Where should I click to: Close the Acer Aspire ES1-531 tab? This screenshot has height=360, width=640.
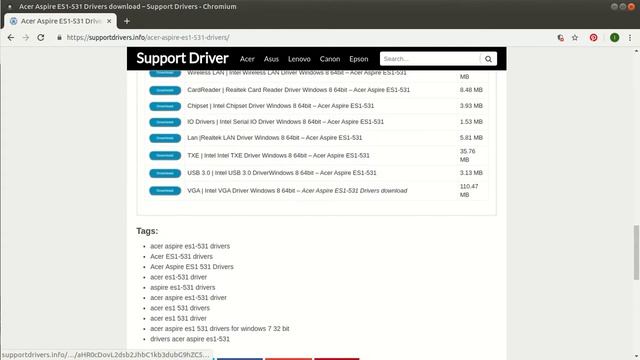pos(109,21)
